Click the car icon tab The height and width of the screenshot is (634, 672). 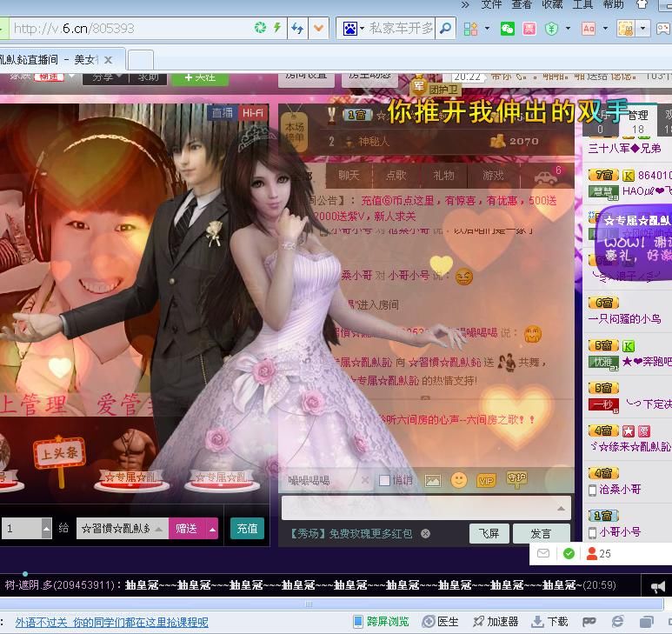546,177
